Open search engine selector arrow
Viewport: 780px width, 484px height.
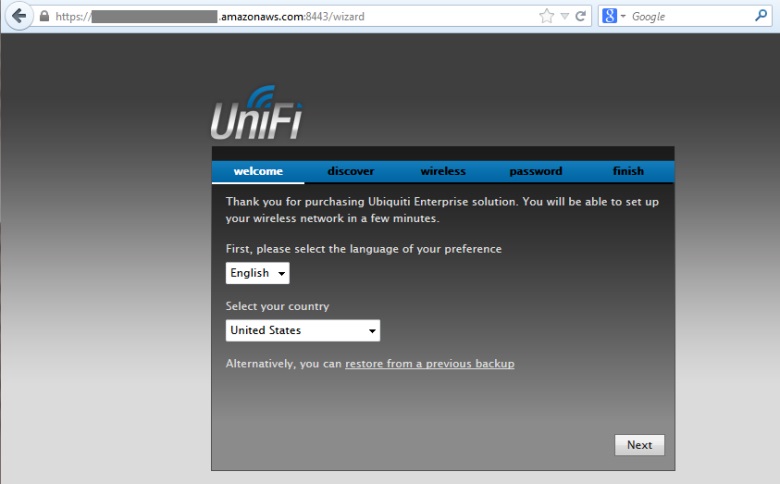(x=623, y=16)
